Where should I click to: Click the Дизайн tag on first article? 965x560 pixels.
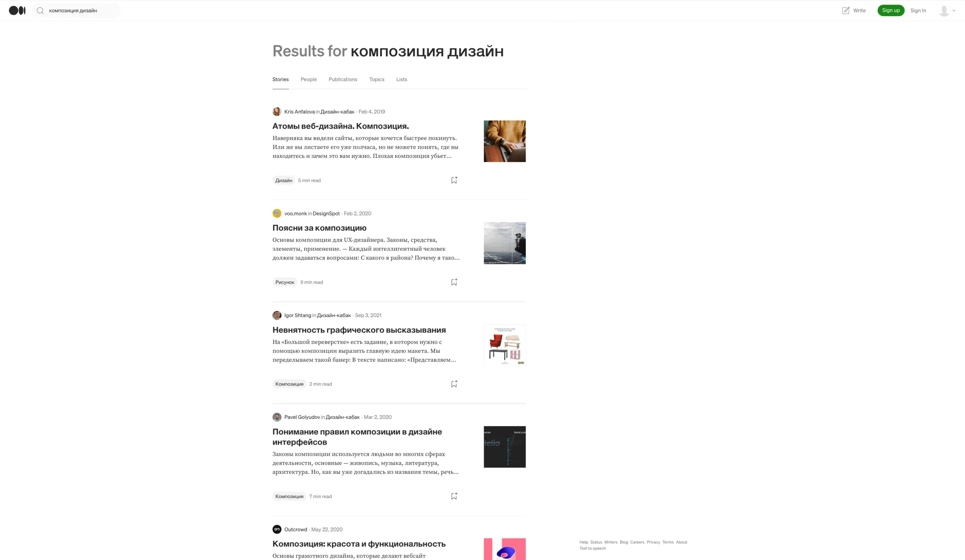tap(283, 180)
